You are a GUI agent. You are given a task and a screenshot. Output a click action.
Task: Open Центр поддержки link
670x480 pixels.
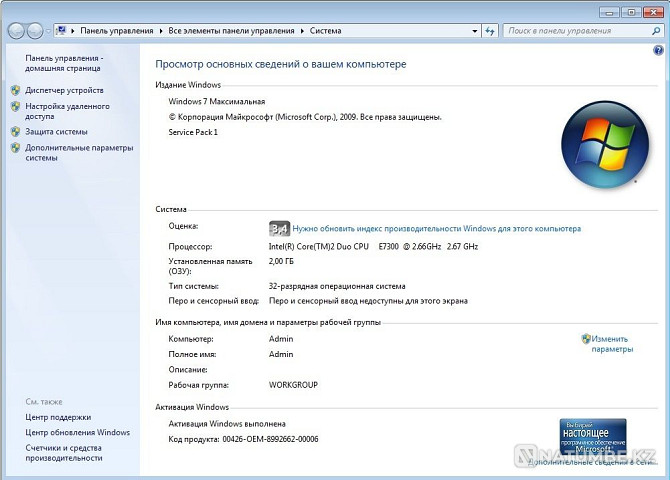tap(58, 417)
